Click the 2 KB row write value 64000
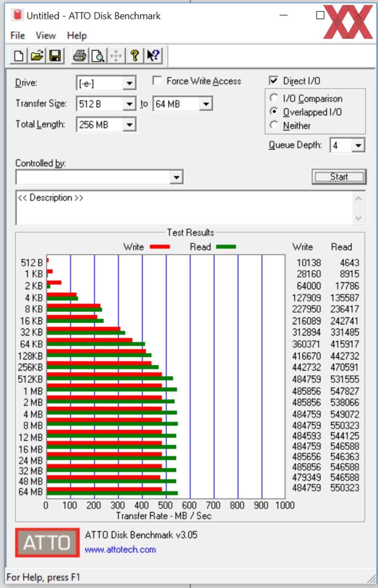Image resolution: width=378 pixels, height=588 pixels. (x=309, y=286)
